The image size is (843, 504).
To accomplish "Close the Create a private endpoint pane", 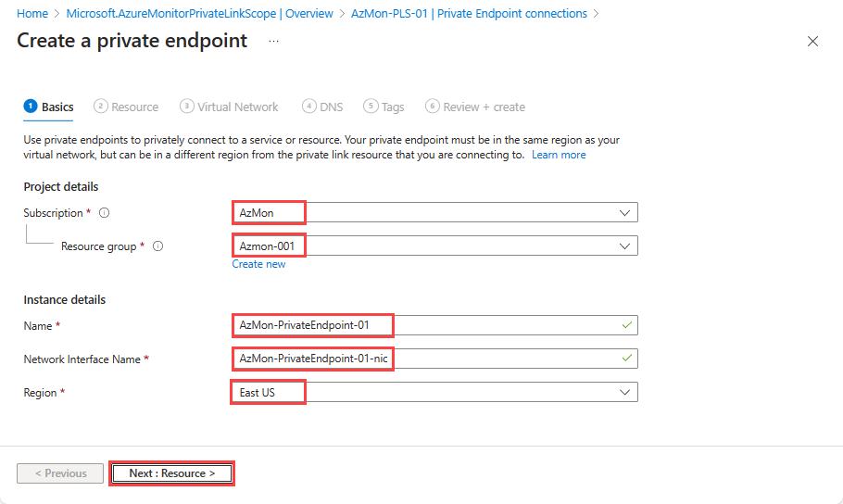I will [812, 42].
